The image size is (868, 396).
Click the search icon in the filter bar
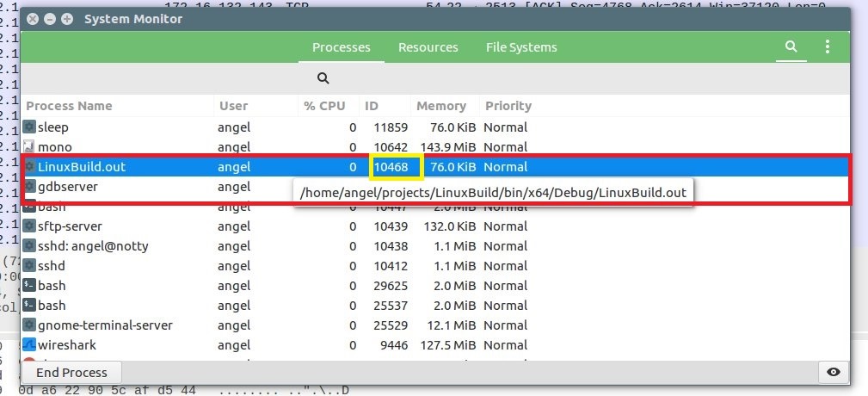(323, 78)
